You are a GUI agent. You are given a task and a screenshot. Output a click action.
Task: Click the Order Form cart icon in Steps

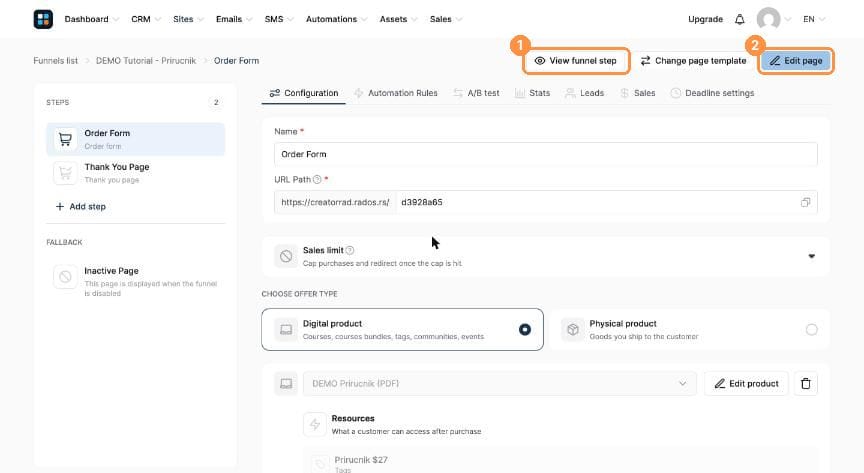click(65, 139)
